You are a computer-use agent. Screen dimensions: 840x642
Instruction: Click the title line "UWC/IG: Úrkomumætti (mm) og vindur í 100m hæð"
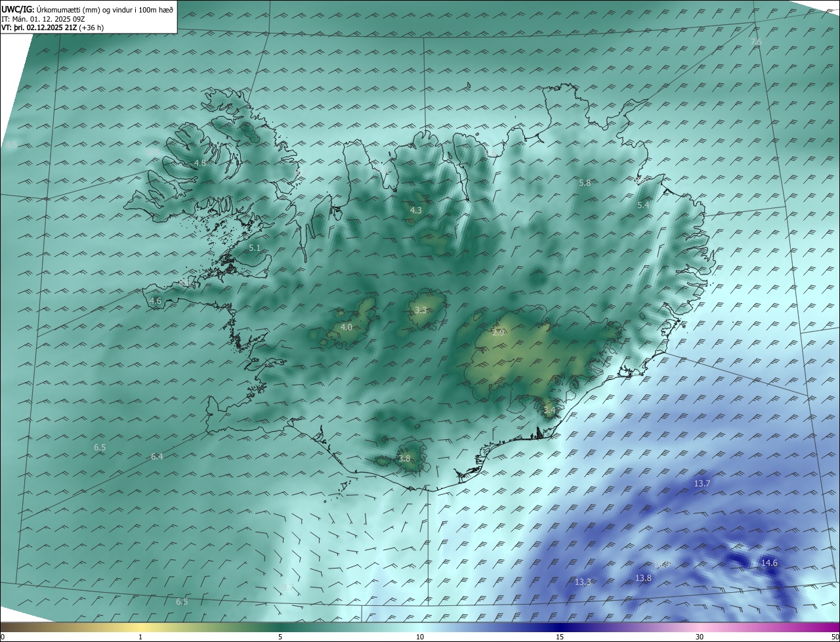(x=87, y=9)
